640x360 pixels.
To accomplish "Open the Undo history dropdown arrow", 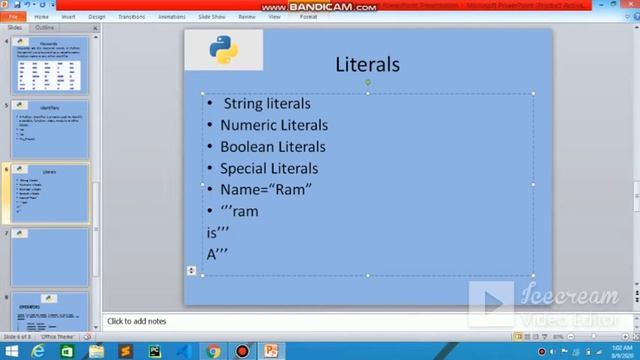I will pyautogui.click(x=34, y=4).
